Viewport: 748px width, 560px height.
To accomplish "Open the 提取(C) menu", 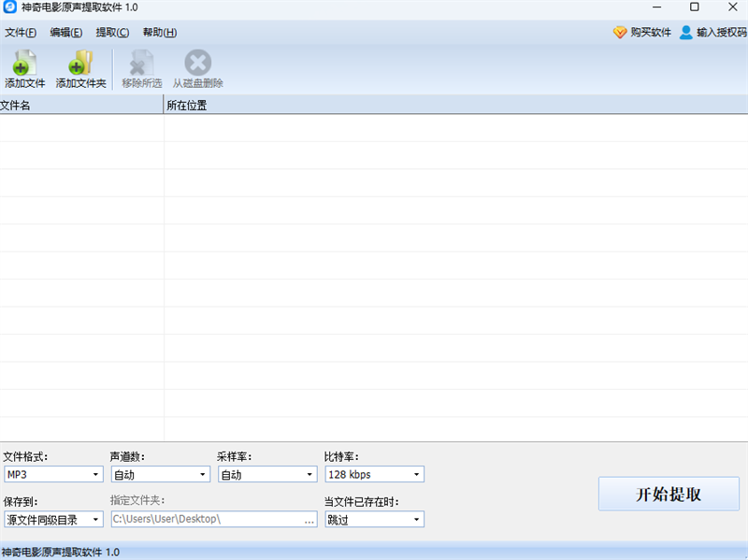I will (112, 32).
